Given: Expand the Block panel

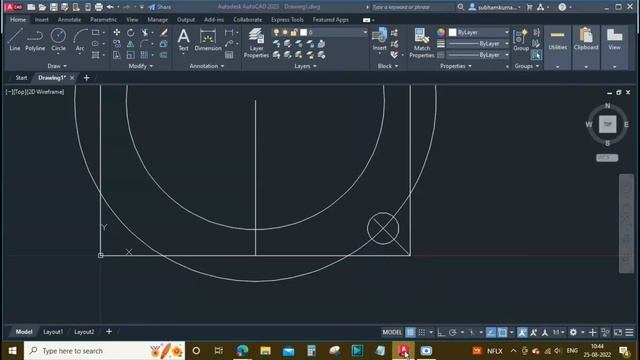Looking at the screenshot, I should coord(388,66).
